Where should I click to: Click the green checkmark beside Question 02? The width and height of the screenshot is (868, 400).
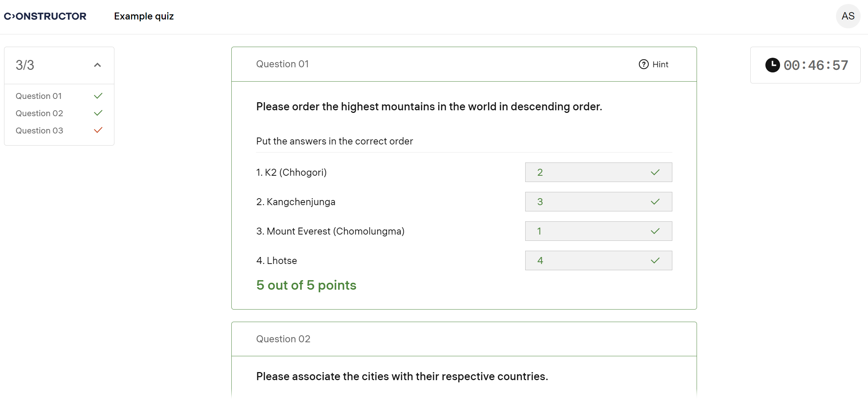tap(98, 113)
